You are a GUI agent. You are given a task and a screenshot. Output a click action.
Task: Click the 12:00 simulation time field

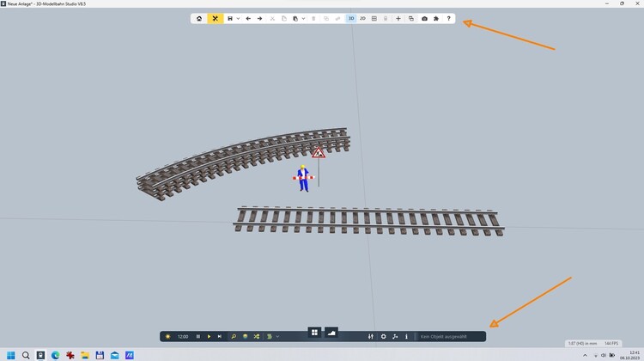click(x=183, y=336)
